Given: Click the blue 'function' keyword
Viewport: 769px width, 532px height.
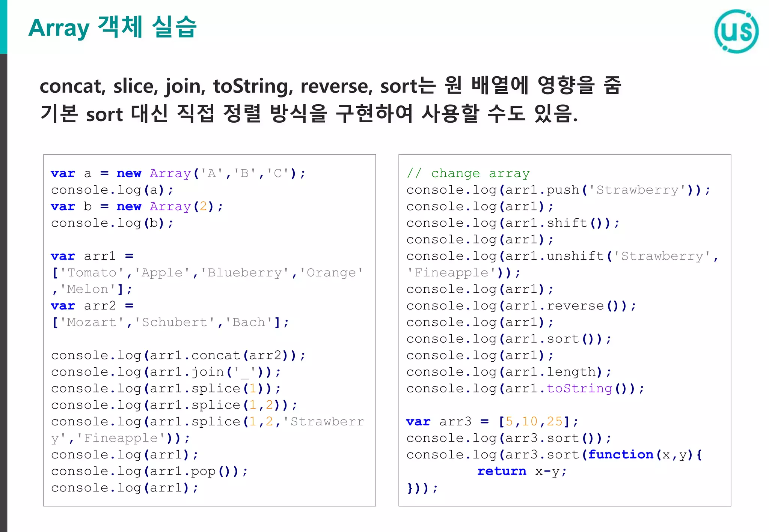Looking at the screenshot, I should [x=620, y=455].
